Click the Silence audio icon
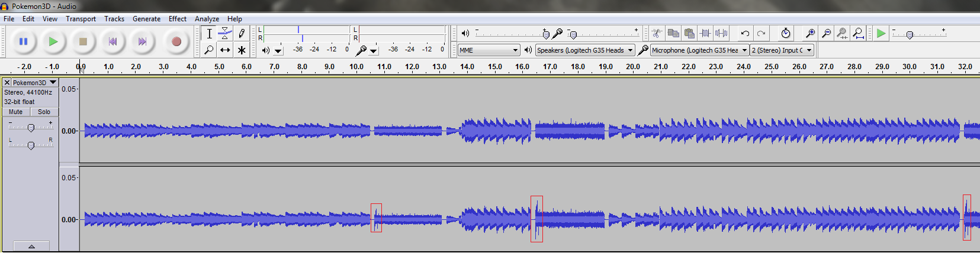The height and width of the screenshot is (253, 980). point(721,34)
